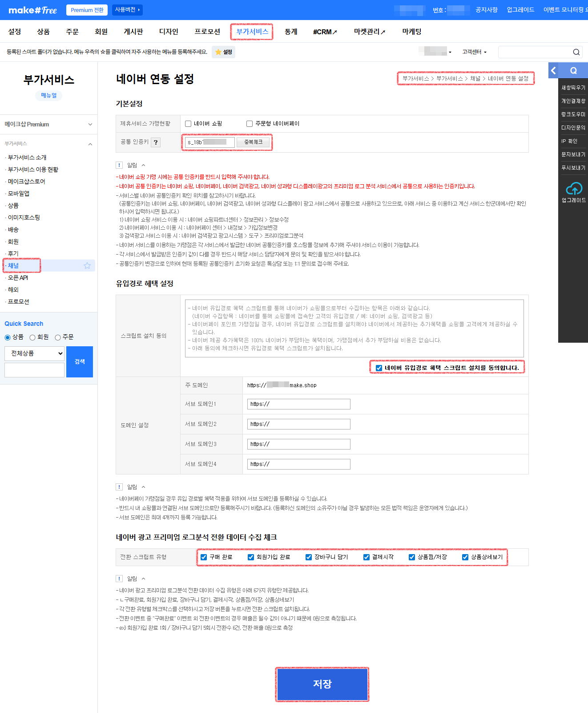Image resolution: width=588 pixels, height=713 pixels.
Task: Open the 사용버전 dropdown
Action: click(127, 9)
